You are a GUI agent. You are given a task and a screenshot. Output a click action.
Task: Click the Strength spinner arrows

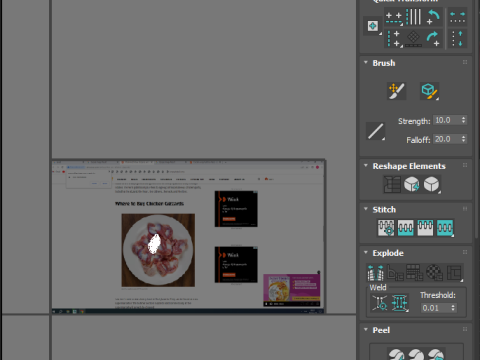463,120
